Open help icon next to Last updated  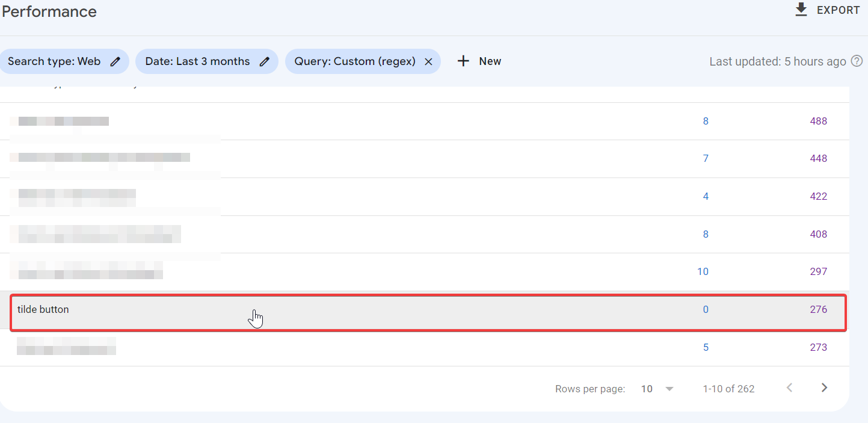tap(857, 61)
